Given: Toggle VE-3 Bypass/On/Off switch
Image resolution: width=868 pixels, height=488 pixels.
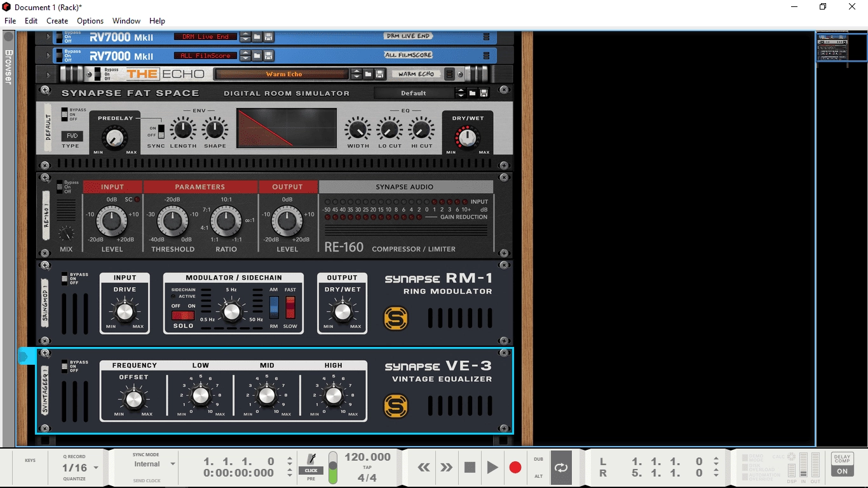Looking at the screenshot, I should [65, 366].
